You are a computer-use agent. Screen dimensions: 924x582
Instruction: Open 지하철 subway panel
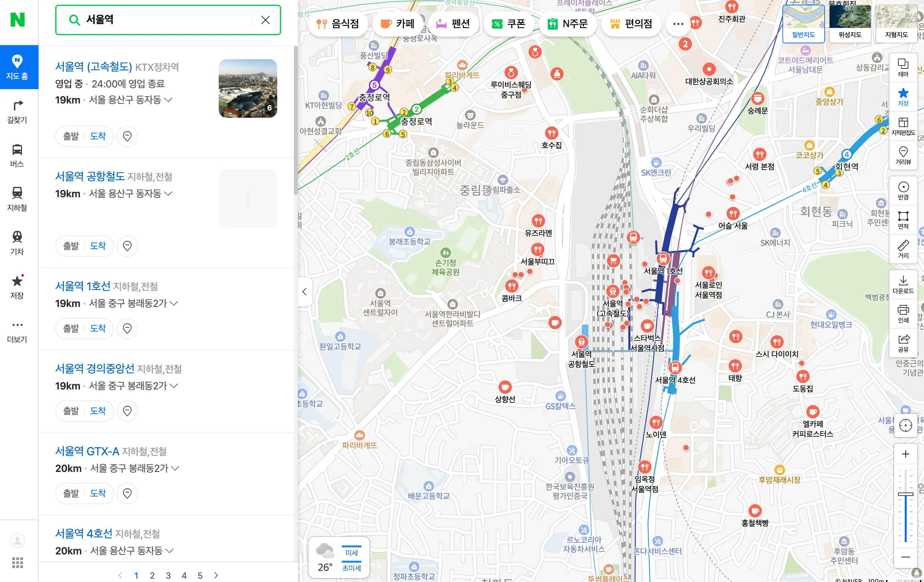[x=17, y=199]
